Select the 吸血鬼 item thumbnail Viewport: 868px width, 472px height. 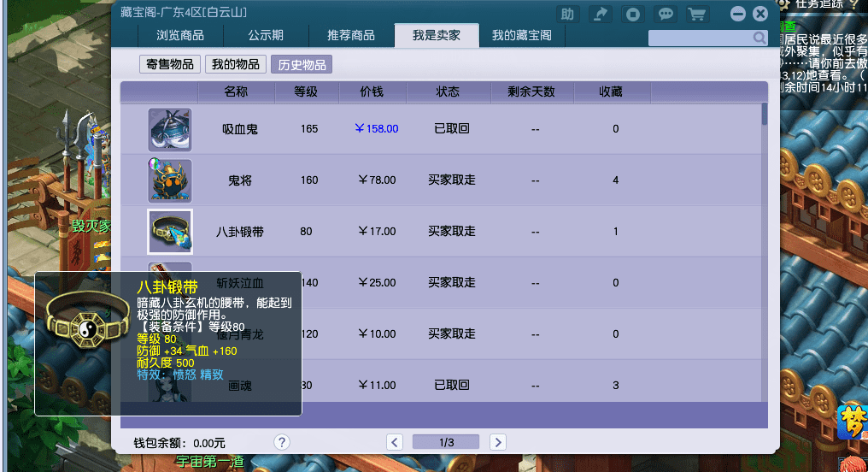[170, 130]
